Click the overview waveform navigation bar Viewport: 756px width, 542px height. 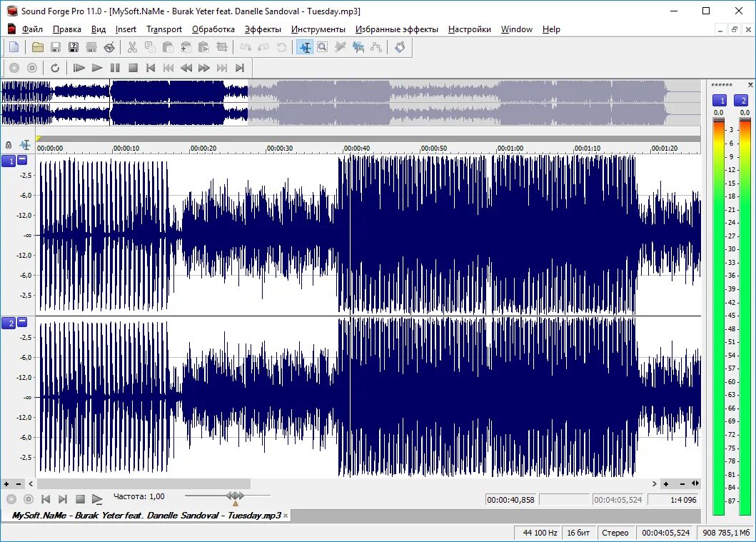(x=351, y=104)
